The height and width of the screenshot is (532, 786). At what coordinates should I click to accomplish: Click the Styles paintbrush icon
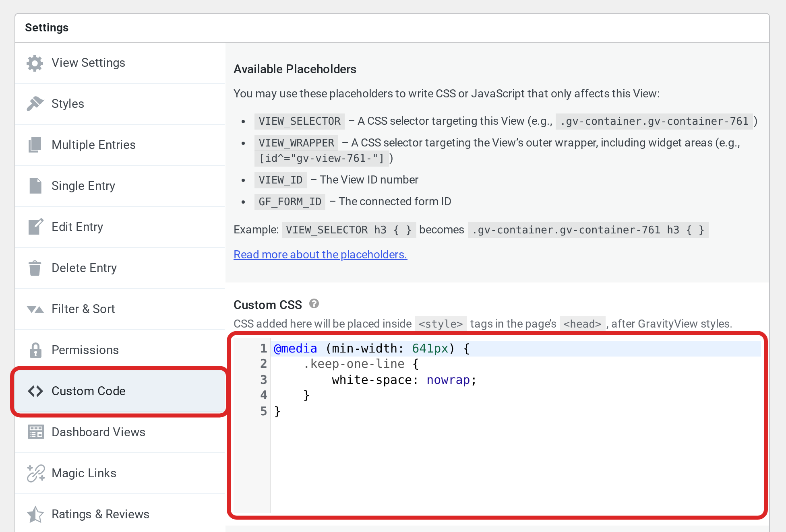click(x=35, y=104)
